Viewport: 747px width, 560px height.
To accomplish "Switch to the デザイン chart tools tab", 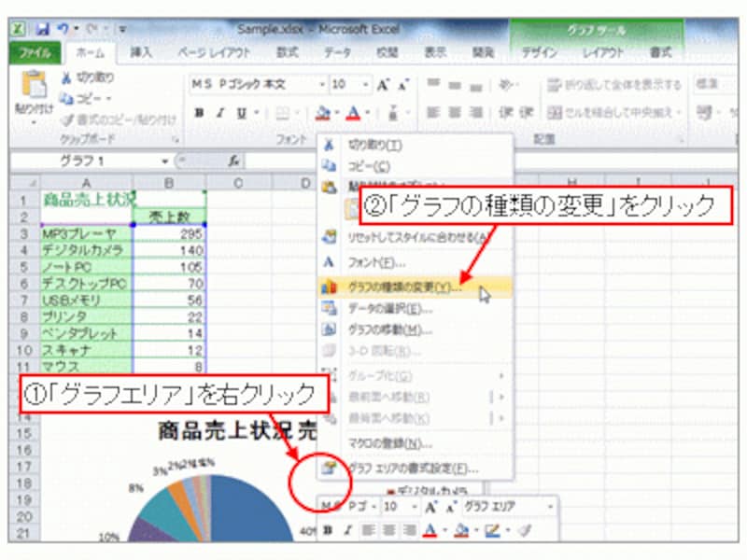I will point(540,52).
